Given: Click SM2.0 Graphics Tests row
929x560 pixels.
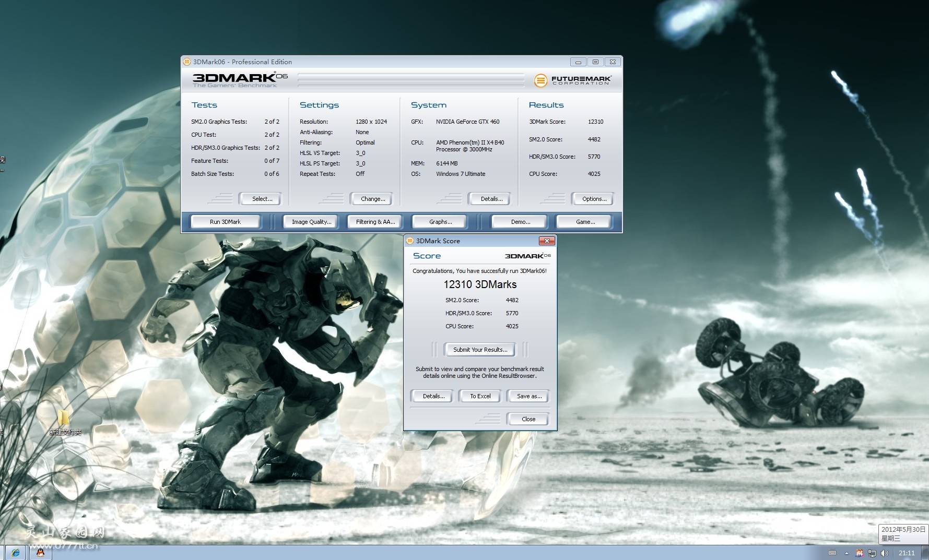Looking at the screenshot, I should tap(235, 122).
